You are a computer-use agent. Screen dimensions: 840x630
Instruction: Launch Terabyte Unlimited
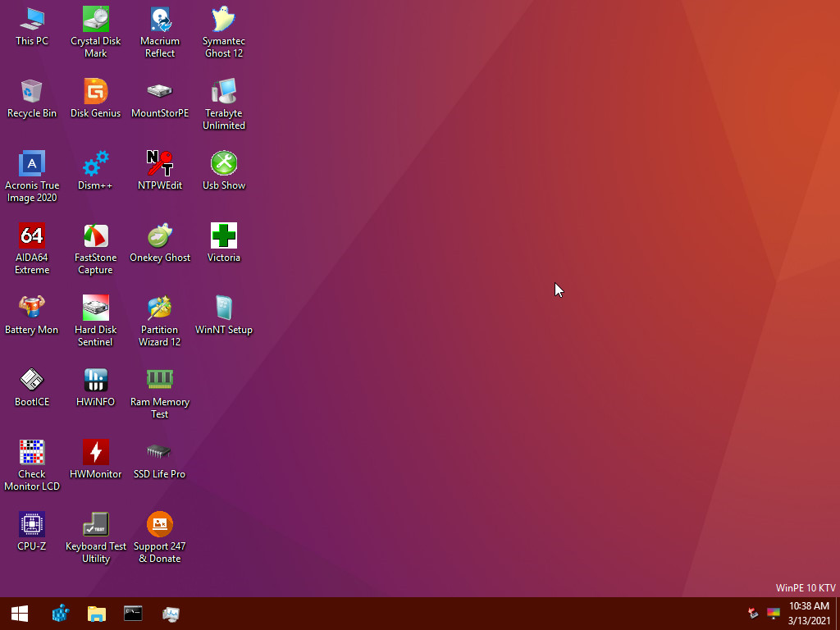(224, 104)
